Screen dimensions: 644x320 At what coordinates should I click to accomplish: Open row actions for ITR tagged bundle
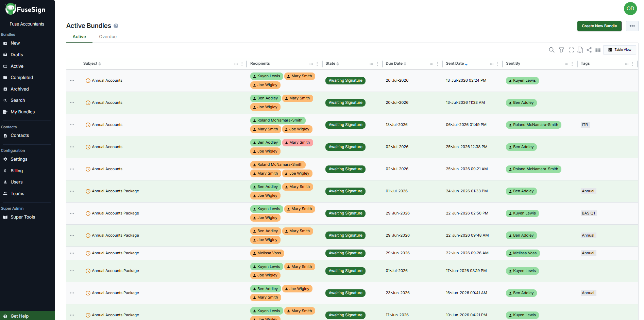(x=72, y=125)
